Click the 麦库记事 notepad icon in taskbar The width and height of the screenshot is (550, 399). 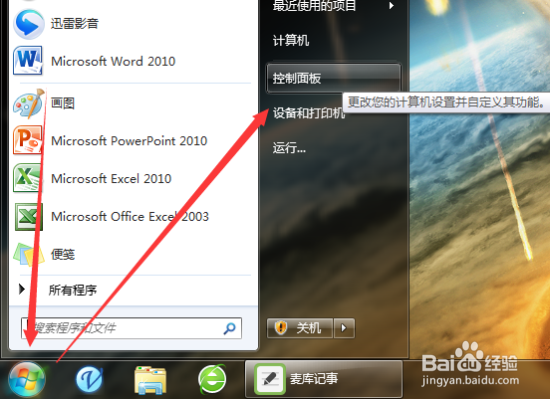pyautogui.click(x=269, y=379)
